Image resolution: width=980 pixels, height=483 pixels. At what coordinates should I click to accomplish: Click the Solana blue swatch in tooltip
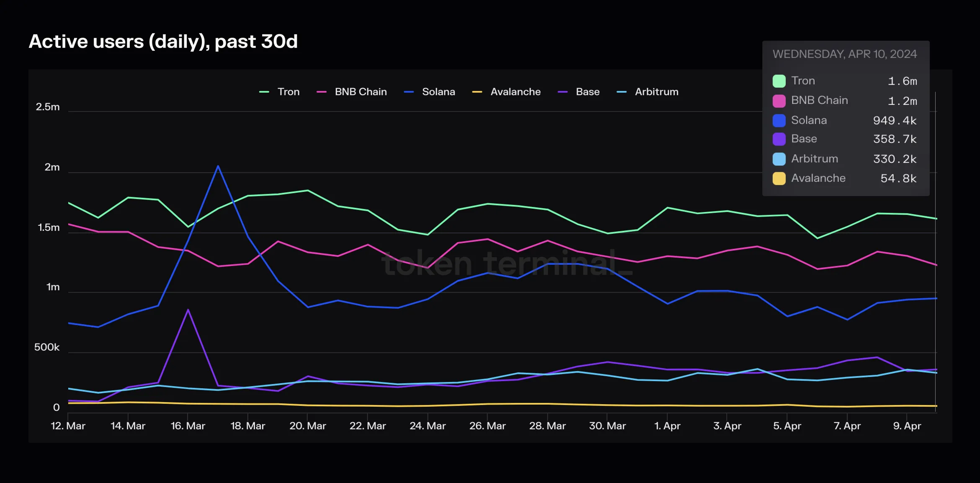[x=779, y=121]
